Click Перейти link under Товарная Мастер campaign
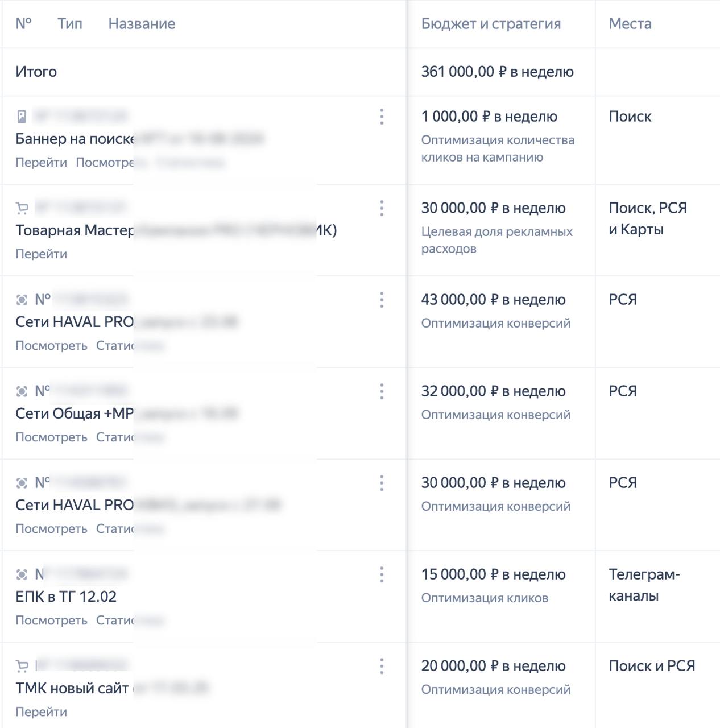 41,254
